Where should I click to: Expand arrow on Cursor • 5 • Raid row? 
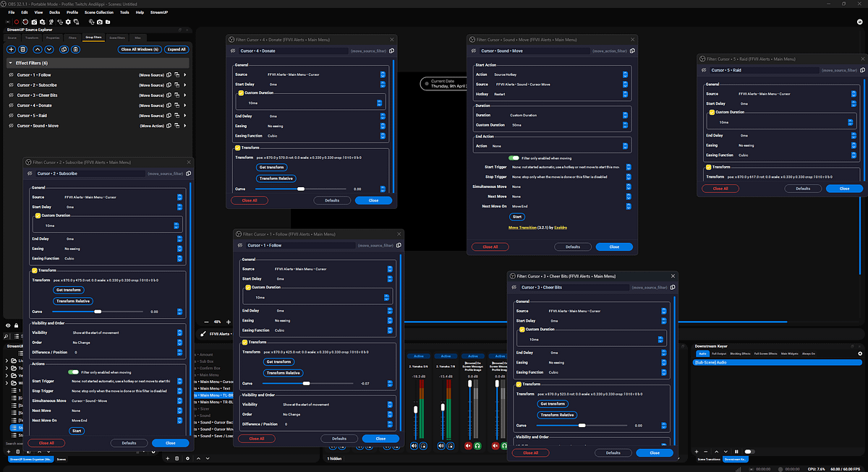click(185, 116)
